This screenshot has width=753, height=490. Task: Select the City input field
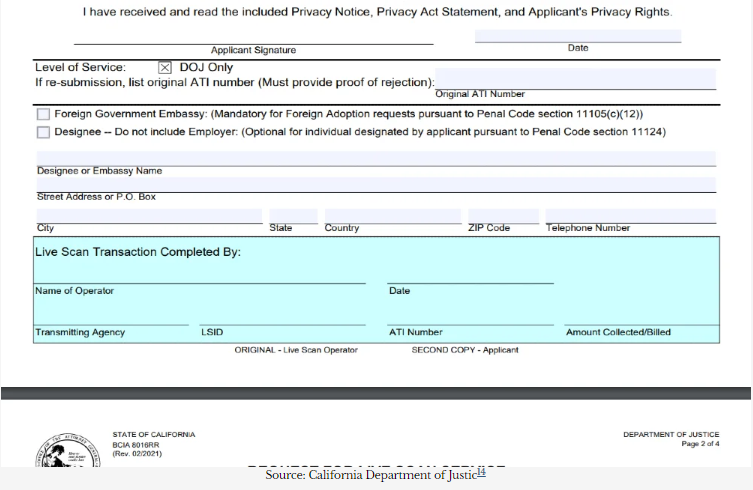(149, 216)
